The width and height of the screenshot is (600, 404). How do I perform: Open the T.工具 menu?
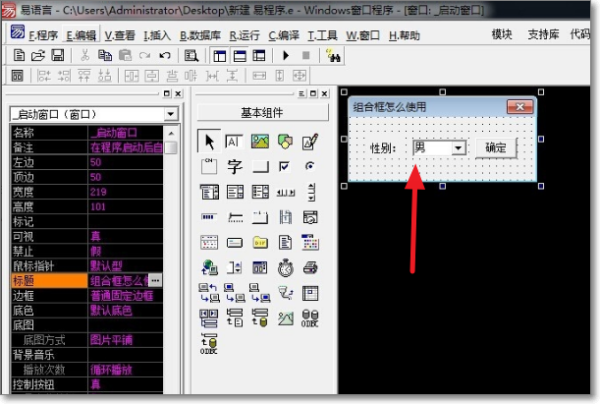coord(323,36)
